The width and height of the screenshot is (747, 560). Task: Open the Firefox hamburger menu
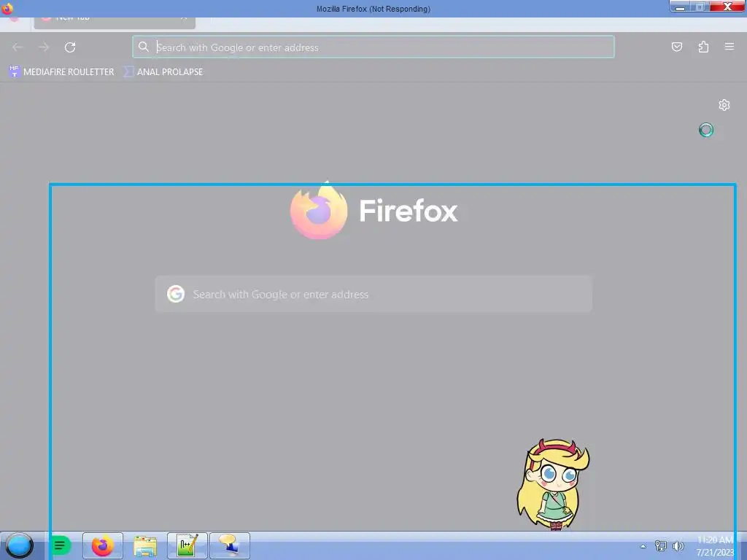(729, 47)
